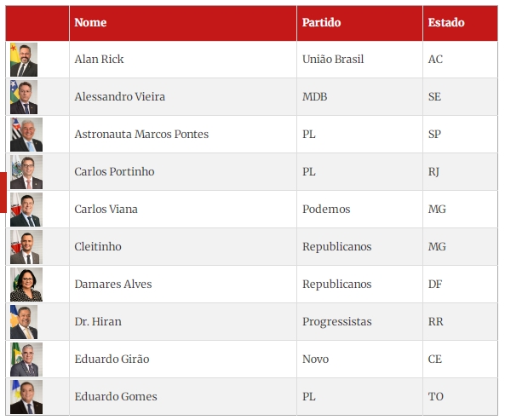Click the red tab on left edge
Image resolution: width=505 pixels, height=420 pixels.
click(3, 193)
